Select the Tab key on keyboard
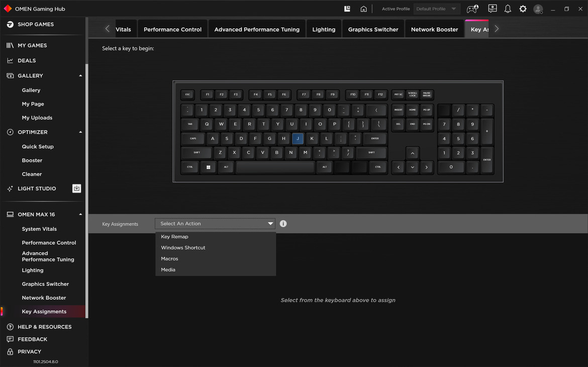 [x=190, y=124]
